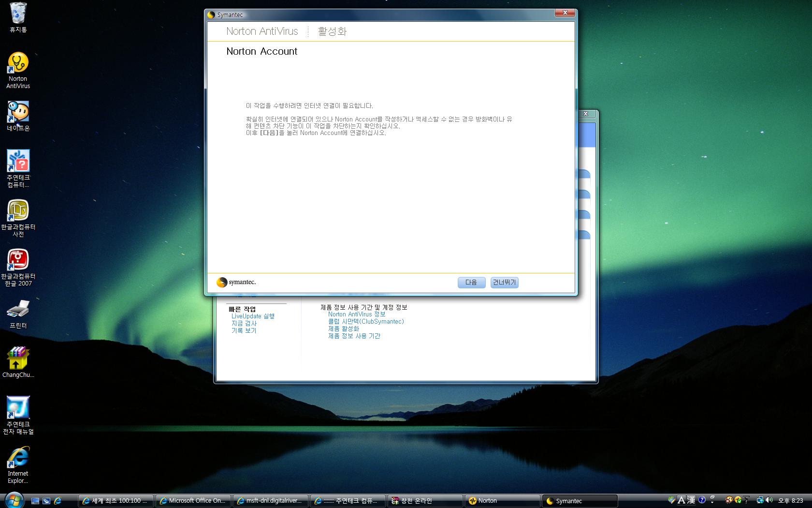Click the taskbar clock 오후 8:23

pyautogui.click(x=790, y=501)
